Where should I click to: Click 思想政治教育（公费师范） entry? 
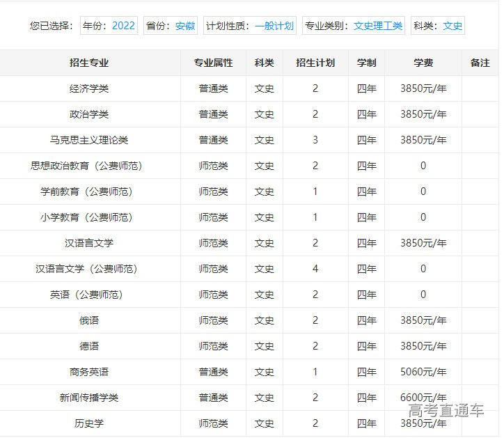click(x=89, y=166)
